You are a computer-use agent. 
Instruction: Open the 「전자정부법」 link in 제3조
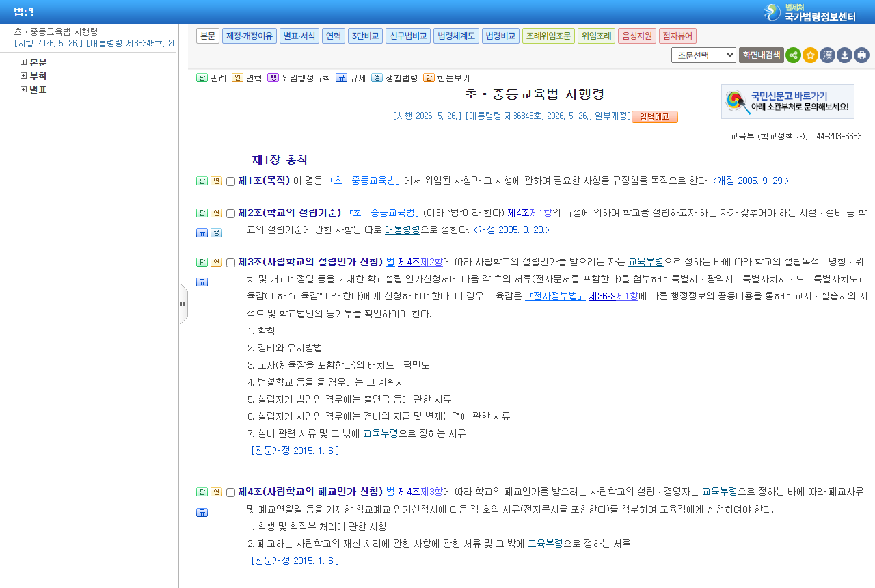555,296
